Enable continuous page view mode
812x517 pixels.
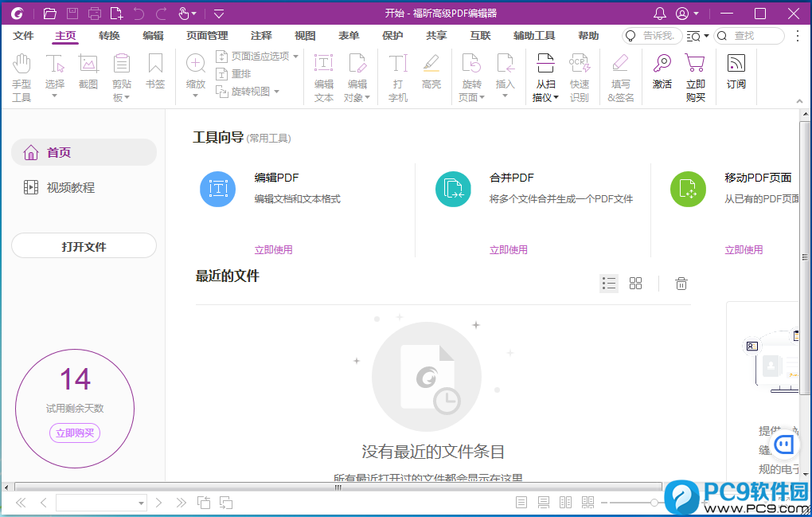(x=543, y=502)
